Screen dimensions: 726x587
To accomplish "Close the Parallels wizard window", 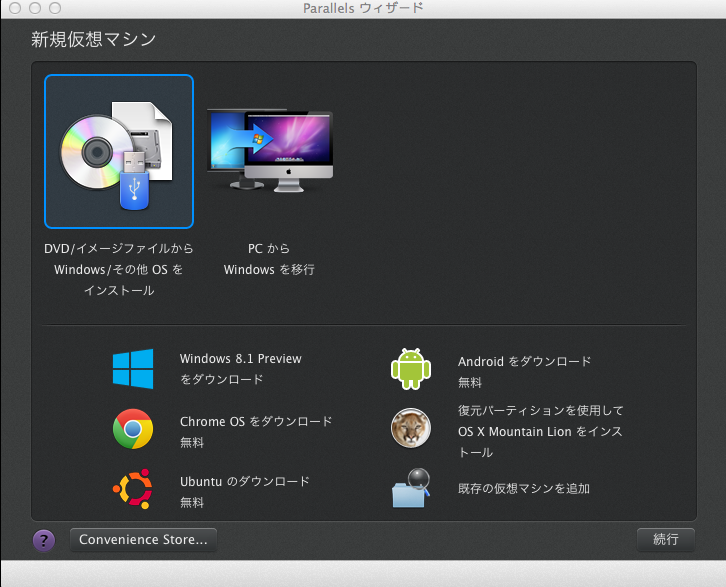I will click(15, 8).
